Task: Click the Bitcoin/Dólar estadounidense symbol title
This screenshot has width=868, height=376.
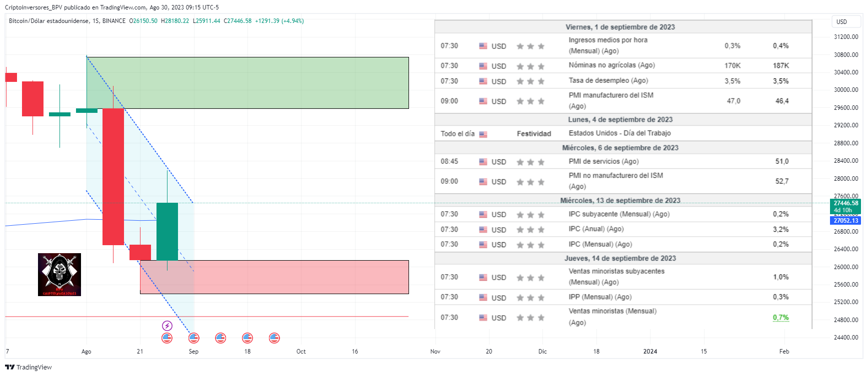Action: [49, 21]
